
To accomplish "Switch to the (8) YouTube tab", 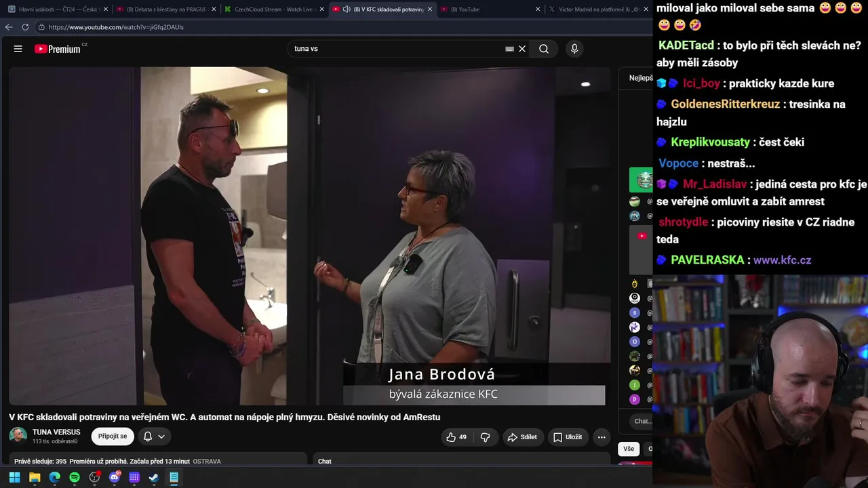I will click(x=490, y=9).
